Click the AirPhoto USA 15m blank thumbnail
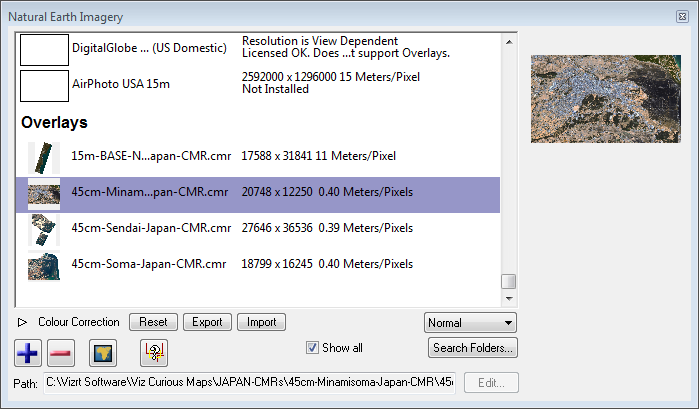 point(44,84)
